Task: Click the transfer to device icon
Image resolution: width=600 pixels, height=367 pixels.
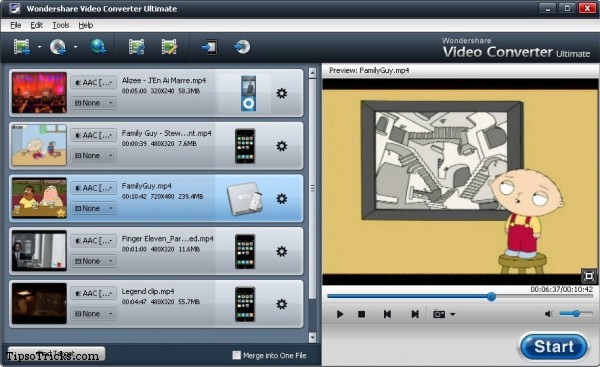Action: tap(209, 47)
